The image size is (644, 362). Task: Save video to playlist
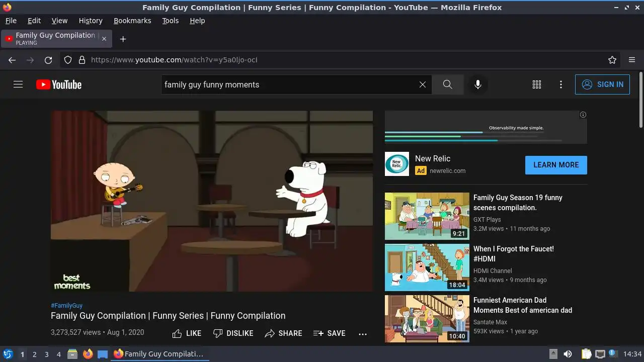click(x=329, y=333)
